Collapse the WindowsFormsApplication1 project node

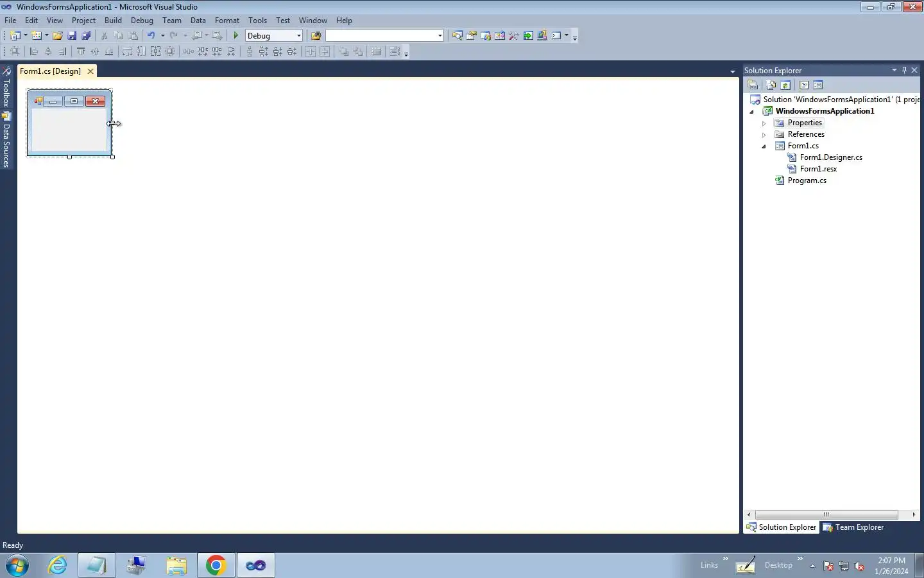click(x=752, y=111)
